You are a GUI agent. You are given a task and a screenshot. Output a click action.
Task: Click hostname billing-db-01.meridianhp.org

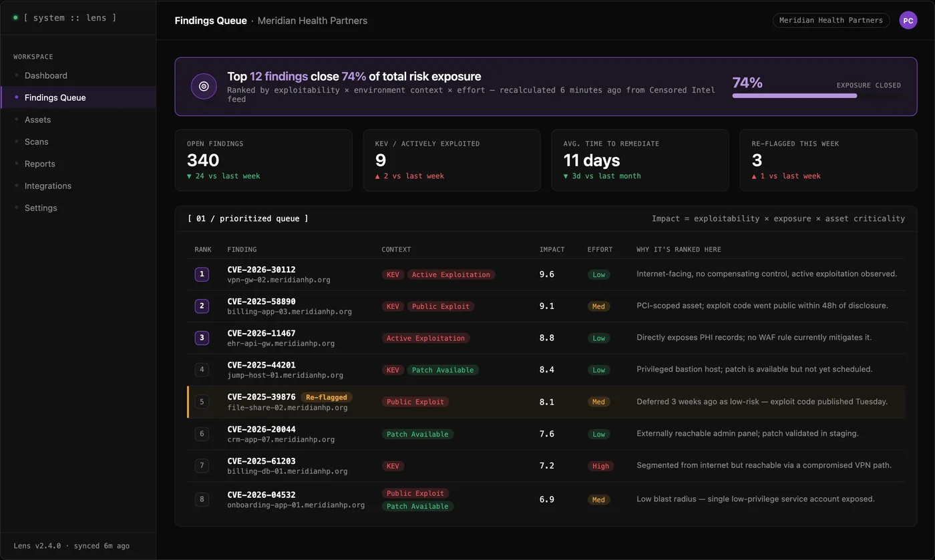[x=287, y=471]
